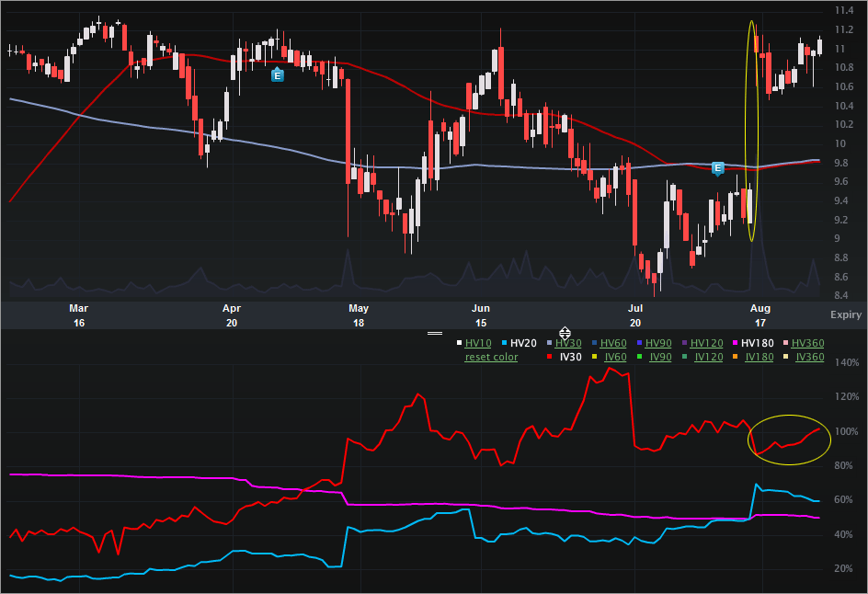Image resolution: width=868 pixels, height=594 pixels.
Task: Toggle the IV60 implied volatility series
Action: pyautogui.click(x=615, y=357)
